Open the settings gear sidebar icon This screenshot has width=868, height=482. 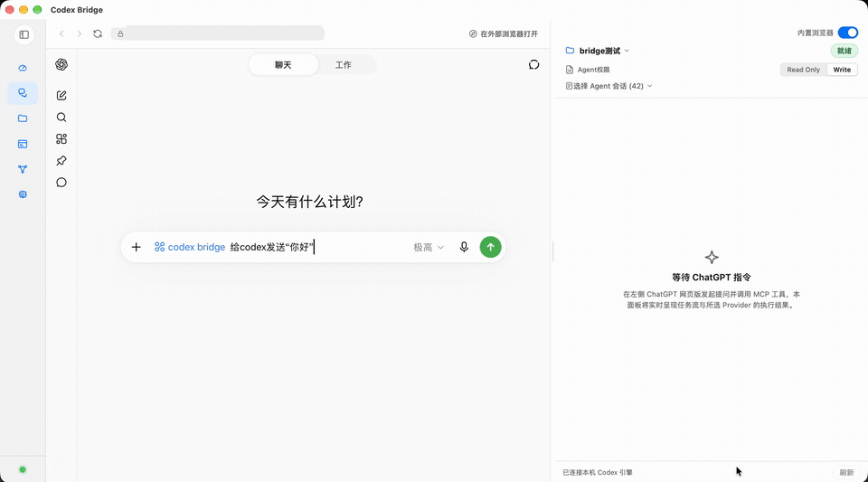point(23,194)
